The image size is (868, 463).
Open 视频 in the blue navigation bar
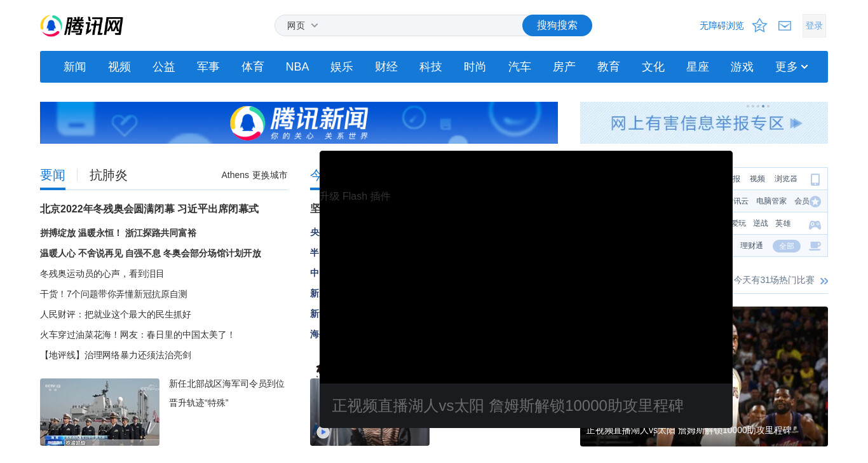tap(119, 67)
